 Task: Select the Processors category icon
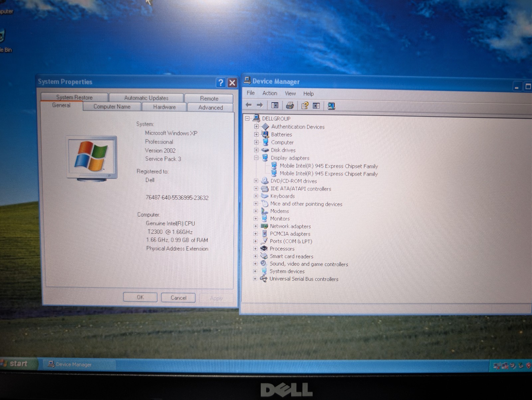click(264, 249)
